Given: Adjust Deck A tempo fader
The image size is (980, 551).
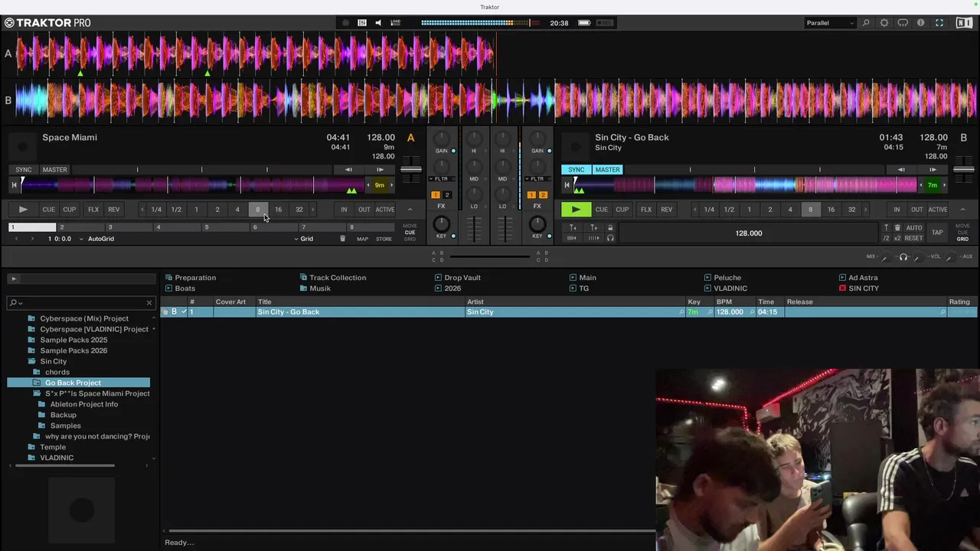Looking at the screenshot, I should 411,169.
